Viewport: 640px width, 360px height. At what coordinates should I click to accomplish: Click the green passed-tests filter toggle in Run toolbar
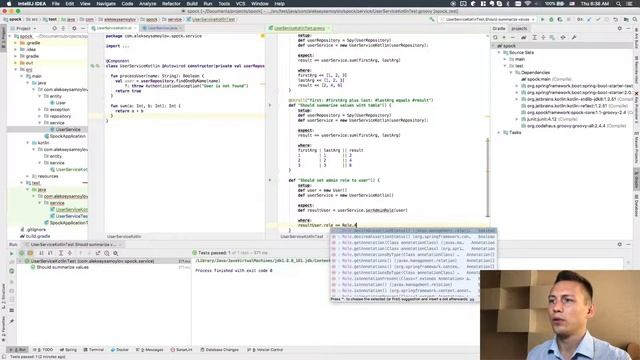coord(22,253)
